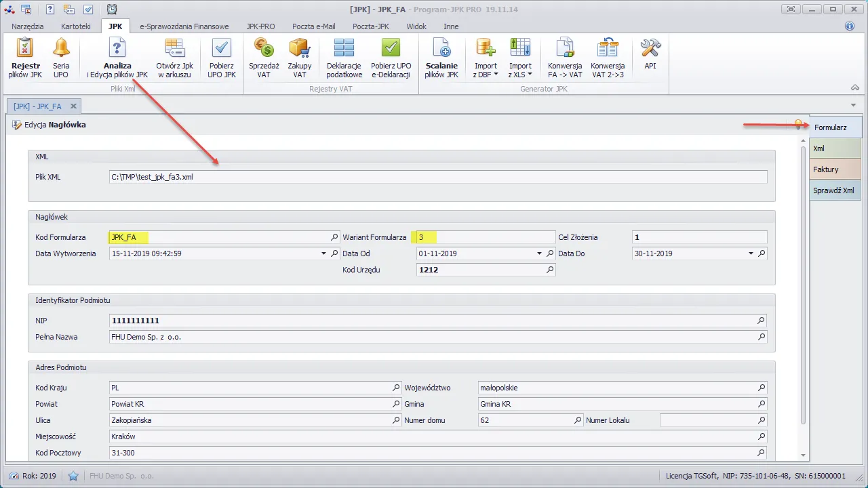868x488 pixels.
Task: Open the API settings icon
Action: (650, 58)
